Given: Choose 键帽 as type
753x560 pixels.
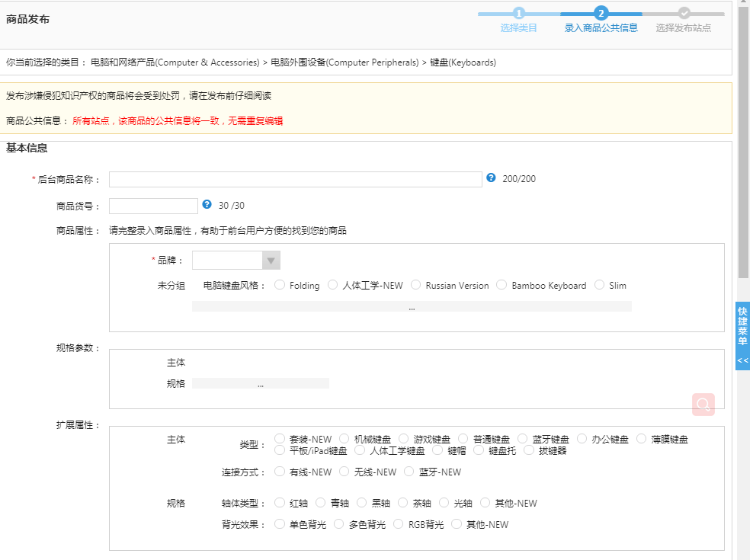Looking at the screenshot, I should pyautogui.click(x=437, y=450).
